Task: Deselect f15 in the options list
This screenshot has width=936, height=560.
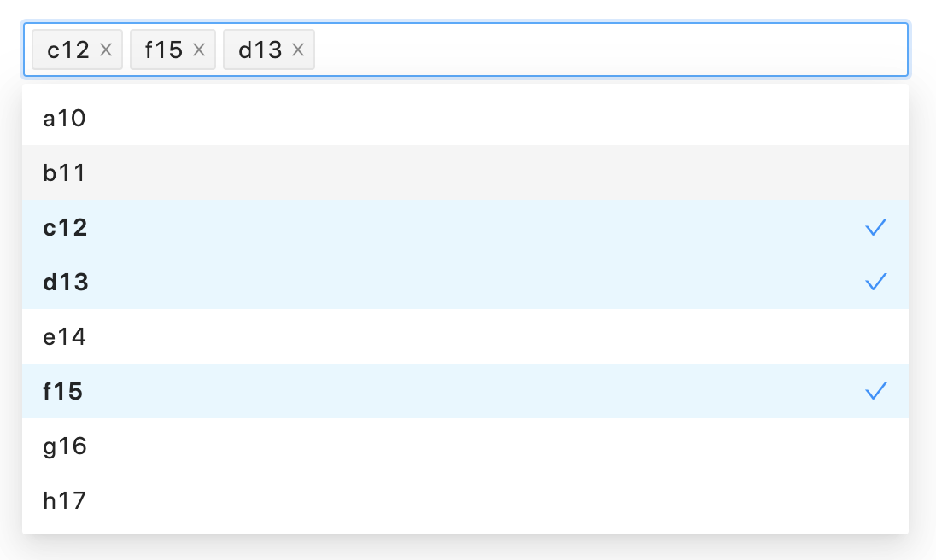Action: point(427,391)
